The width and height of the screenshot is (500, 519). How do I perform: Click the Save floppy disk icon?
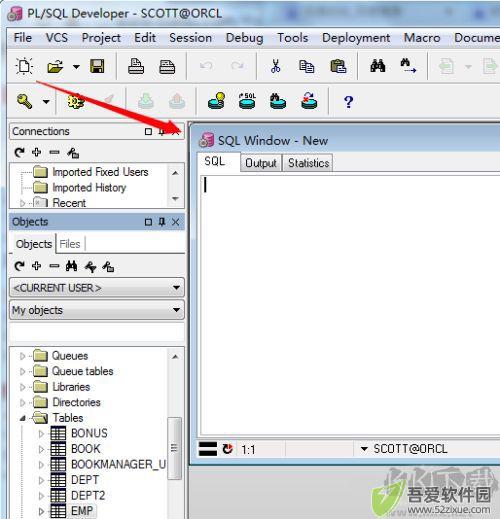(x=97, y=66)
